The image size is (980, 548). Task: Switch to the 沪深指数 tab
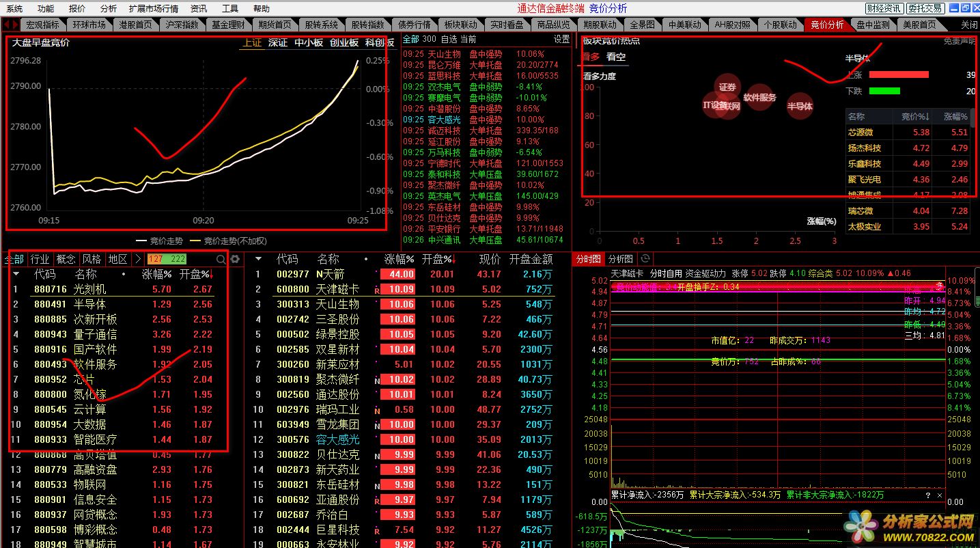[182, 25]
